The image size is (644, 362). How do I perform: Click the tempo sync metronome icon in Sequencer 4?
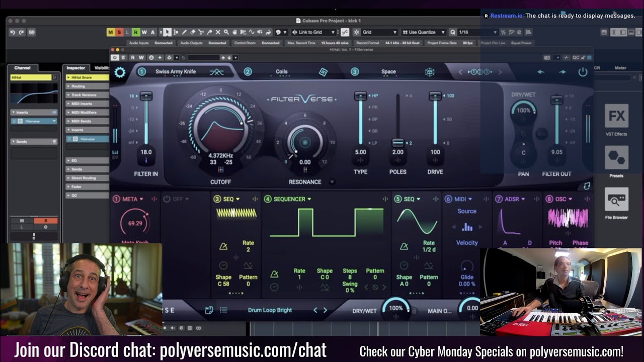274,274
